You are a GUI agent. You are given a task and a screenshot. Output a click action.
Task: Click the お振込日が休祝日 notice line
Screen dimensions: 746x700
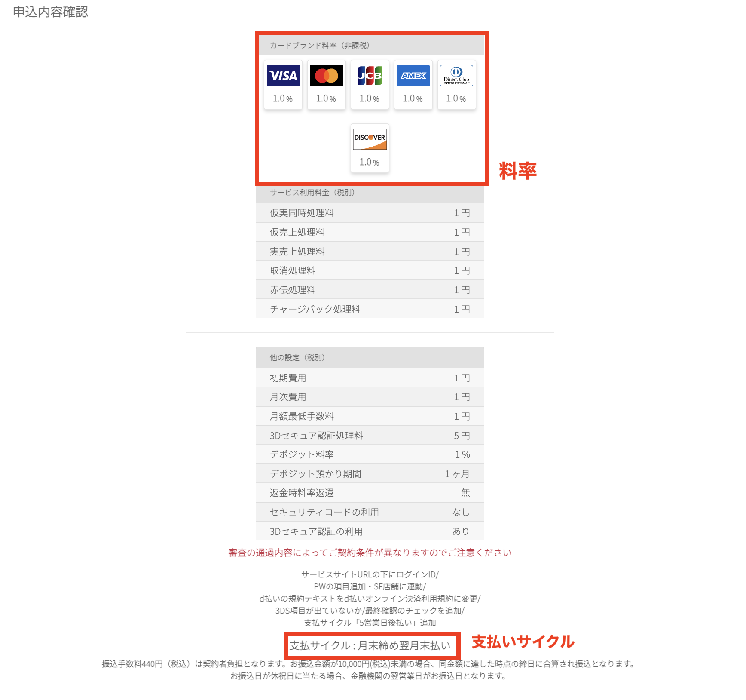369,676
